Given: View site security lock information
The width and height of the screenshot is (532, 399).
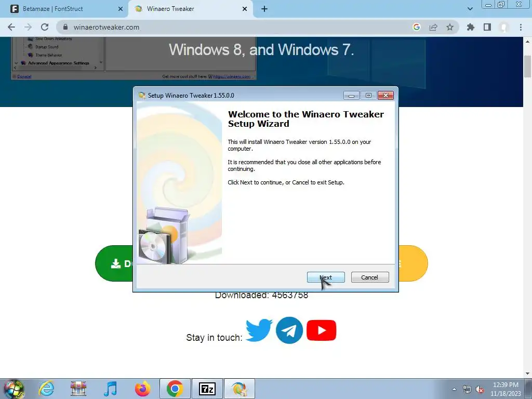Looking at the screenshot, I should (65, 27).
